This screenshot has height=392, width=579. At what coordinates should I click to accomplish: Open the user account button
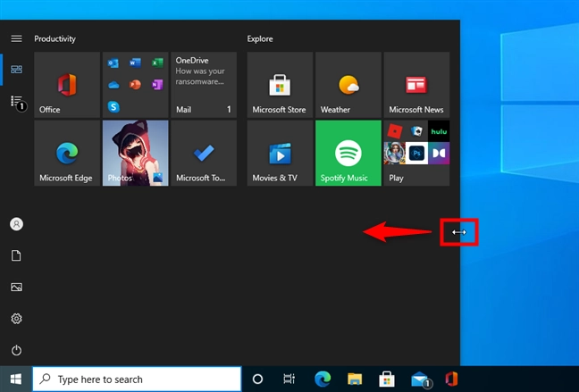click(x=16, y=224)
